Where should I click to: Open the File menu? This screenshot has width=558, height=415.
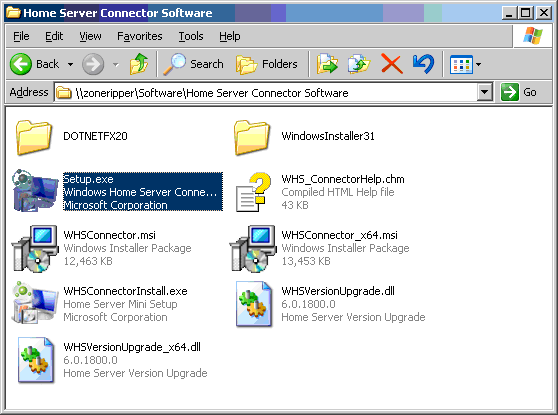[21, 36]
